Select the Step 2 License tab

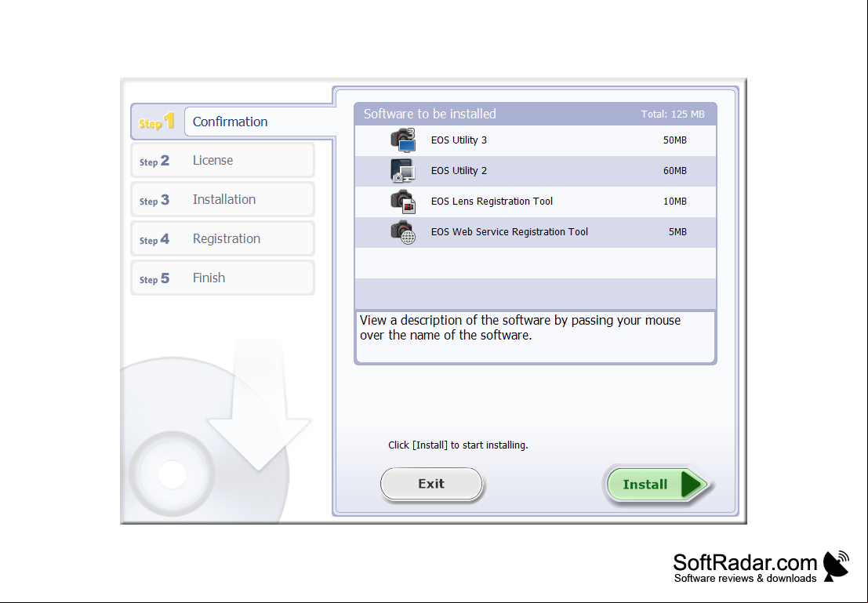[x=223, y=161]
